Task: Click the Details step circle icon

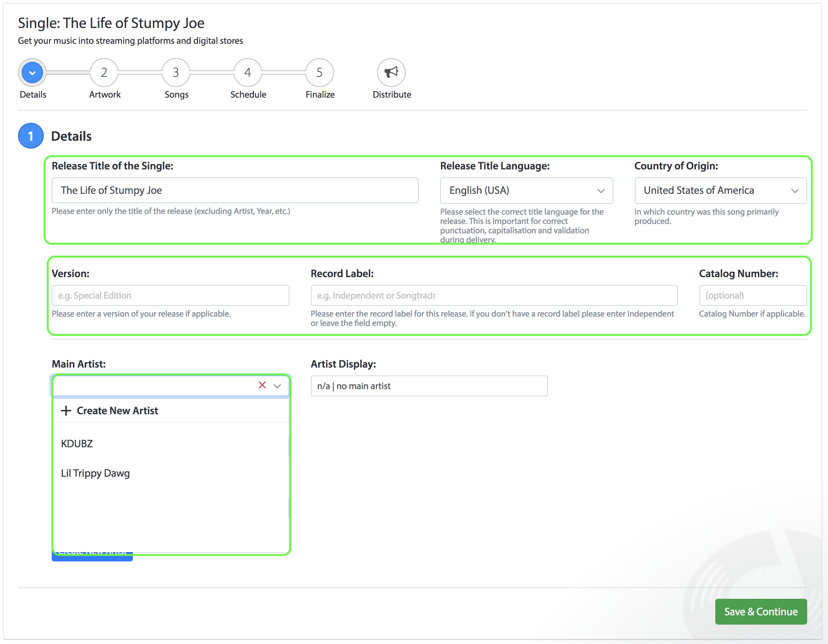Action: (x=32, y=73)
